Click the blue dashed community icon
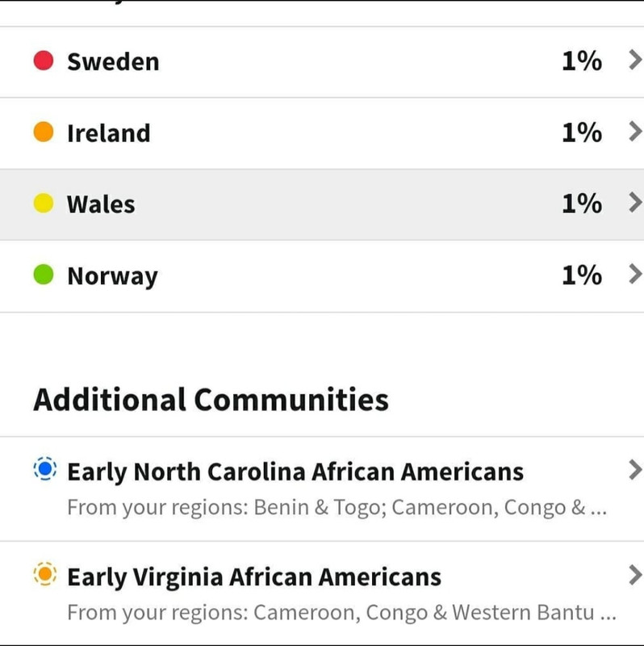Screen dimensions: 644x646 [x=45, y=468]
